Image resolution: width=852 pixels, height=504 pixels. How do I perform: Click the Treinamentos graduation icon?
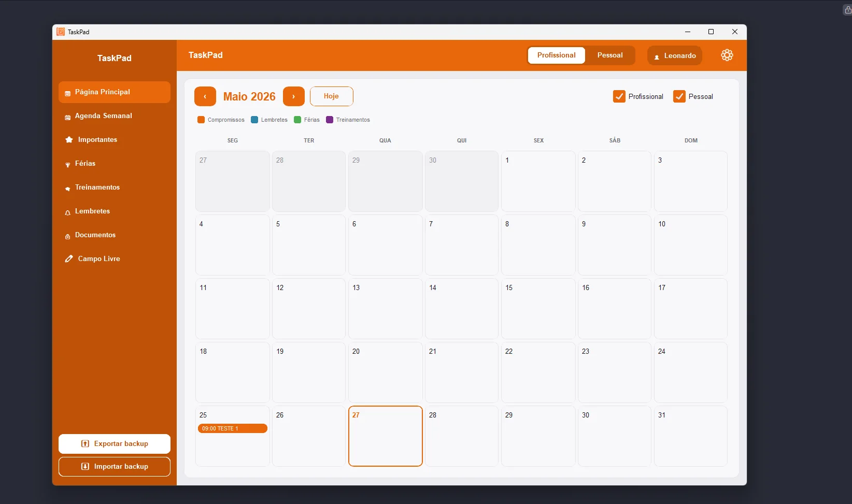67,189
